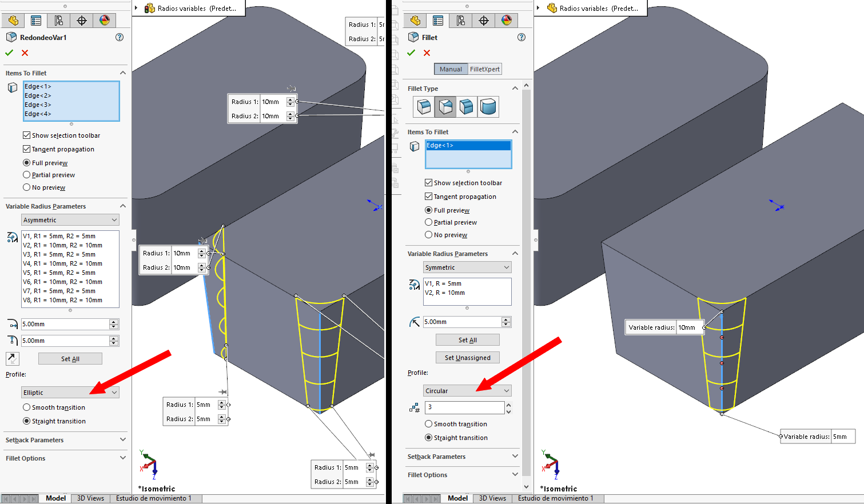The image size is (864, 504).
Task: Uncheck Tangent propagation in right Fillet panel
Action: [x=428, y=197]
